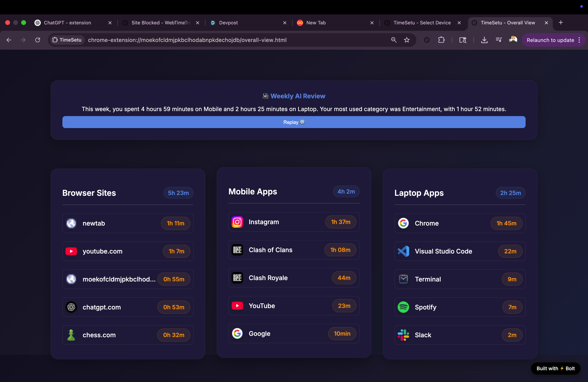Open the Chrome three-dot menu

(x=579, y=40)
